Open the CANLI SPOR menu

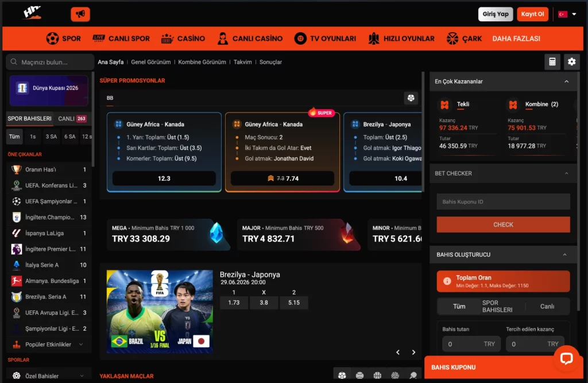tap(121, 38)
